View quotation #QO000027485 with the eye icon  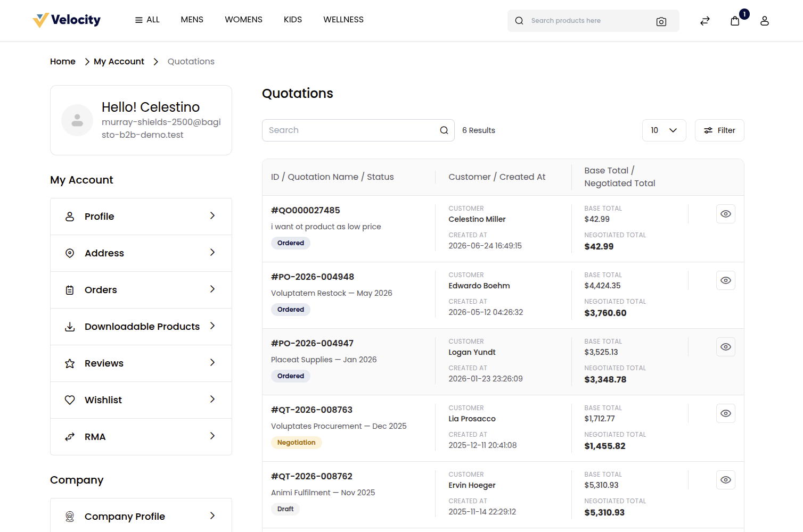(726, 214)
